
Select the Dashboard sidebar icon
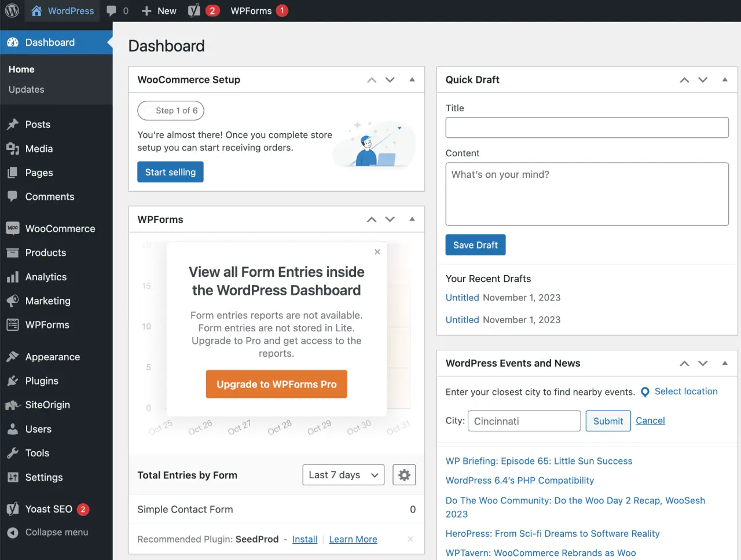point(13,42)
